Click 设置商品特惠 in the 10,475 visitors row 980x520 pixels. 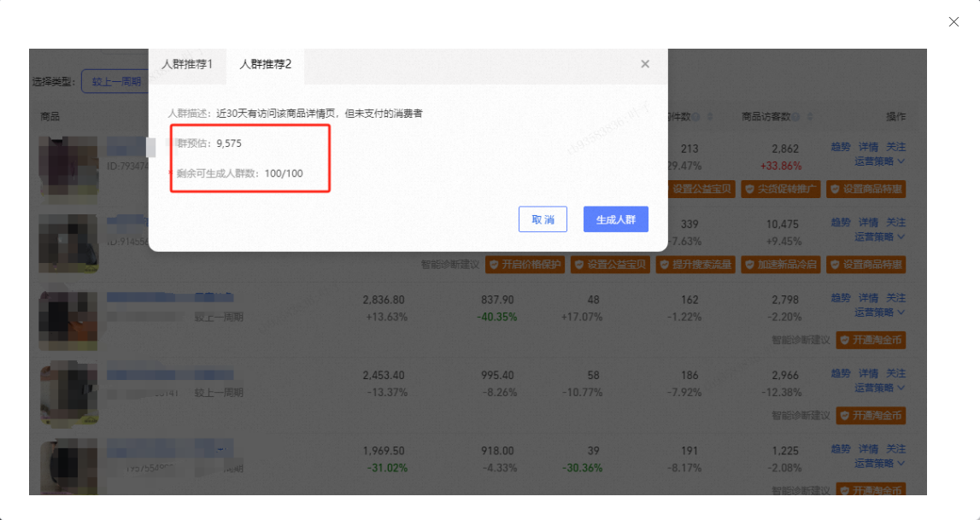[866, 265]
